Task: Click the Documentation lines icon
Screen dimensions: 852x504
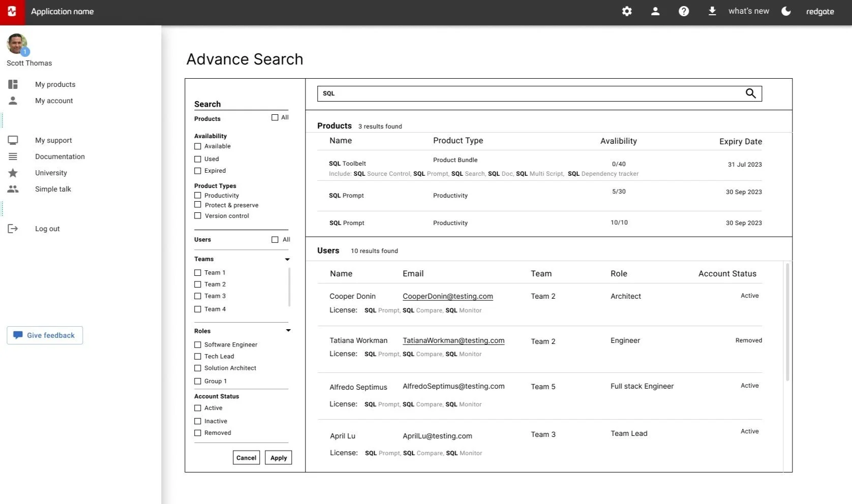Action: coord(13,156)
